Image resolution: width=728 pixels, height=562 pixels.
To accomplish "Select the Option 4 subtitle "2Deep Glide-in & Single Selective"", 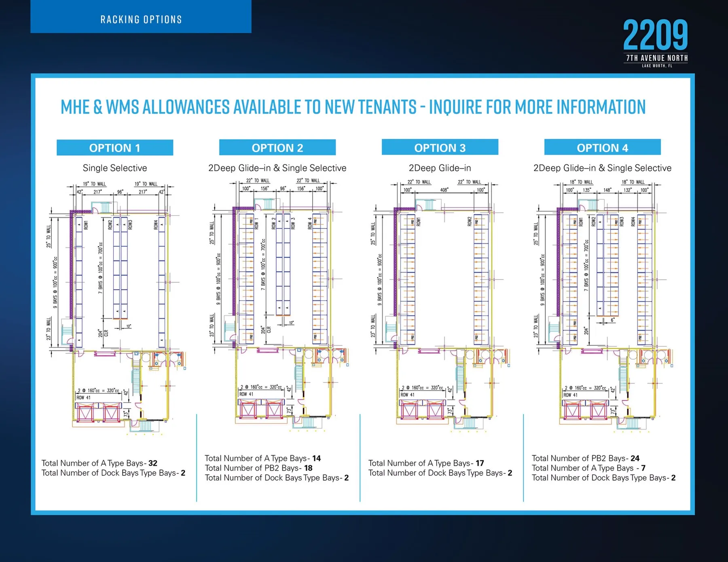I will [603, 168].
